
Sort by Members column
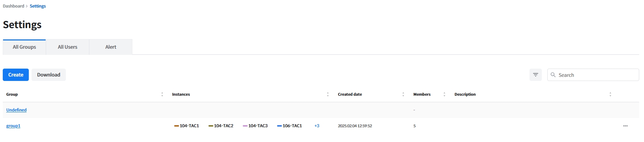tap(444, 94)
